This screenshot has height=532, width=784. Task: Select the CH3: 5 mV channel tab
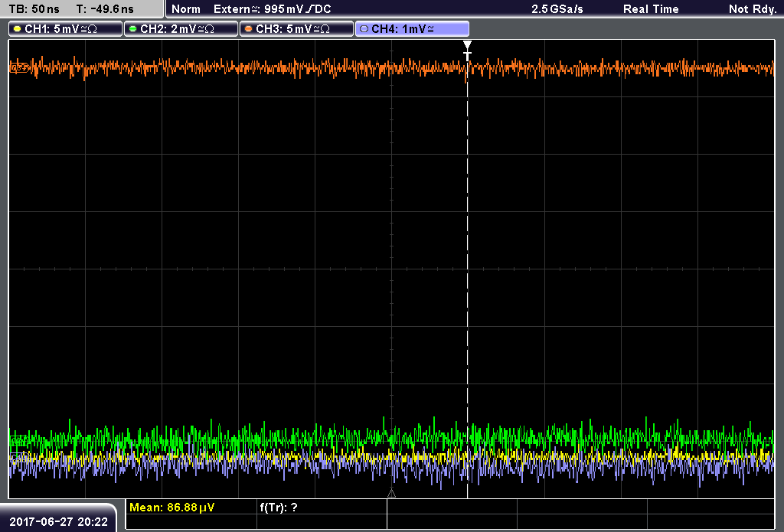296,29
